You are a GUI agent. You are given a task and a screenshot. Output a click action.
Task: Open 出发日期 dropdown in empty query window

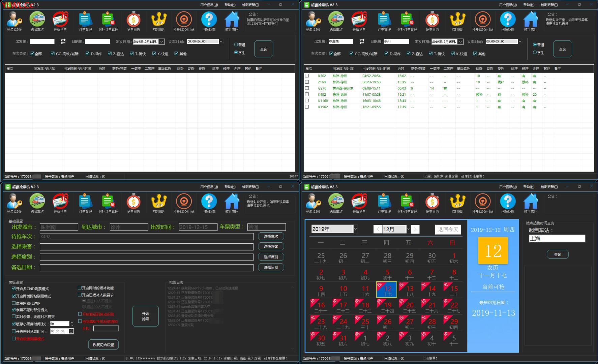click(x=161, y=41)
